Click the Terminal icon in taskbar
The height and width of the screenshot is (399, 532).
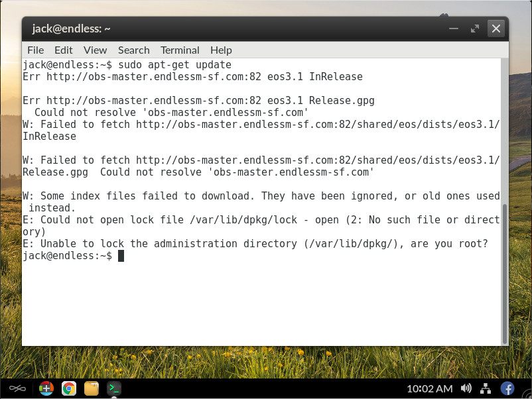(114, 388)
